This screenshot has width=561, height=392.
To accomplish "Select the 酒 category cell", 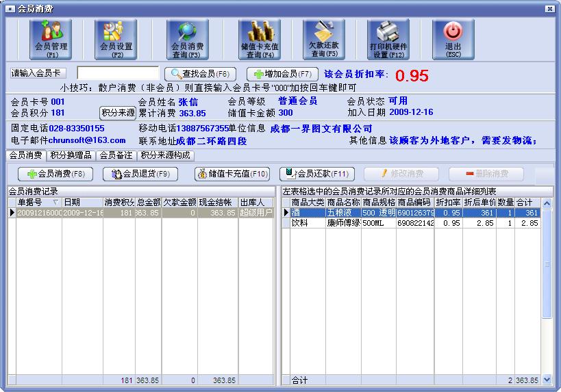I will click(x=308, y=213).
